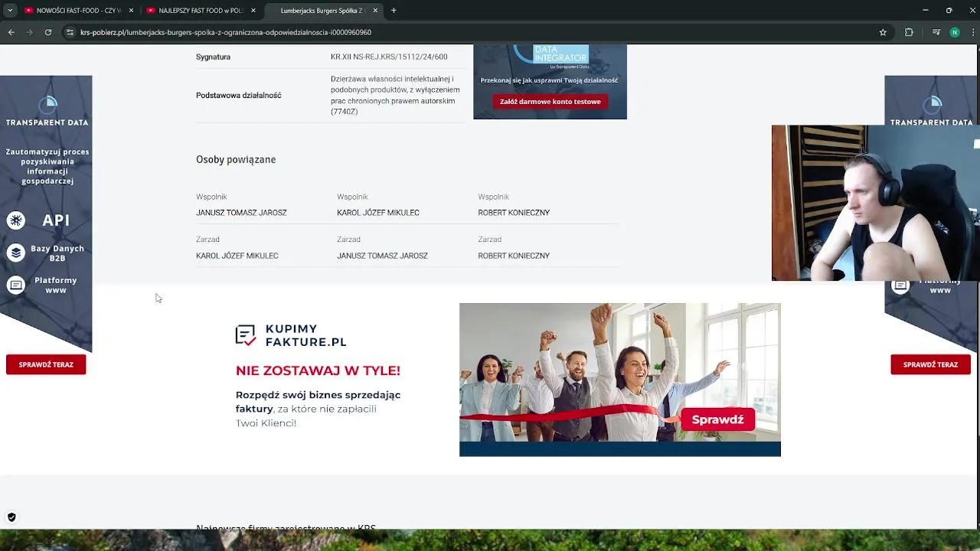Open the green N profile avatar
Image resolution: width=980 pixels, height=551 pixels.
coord(954,32)
